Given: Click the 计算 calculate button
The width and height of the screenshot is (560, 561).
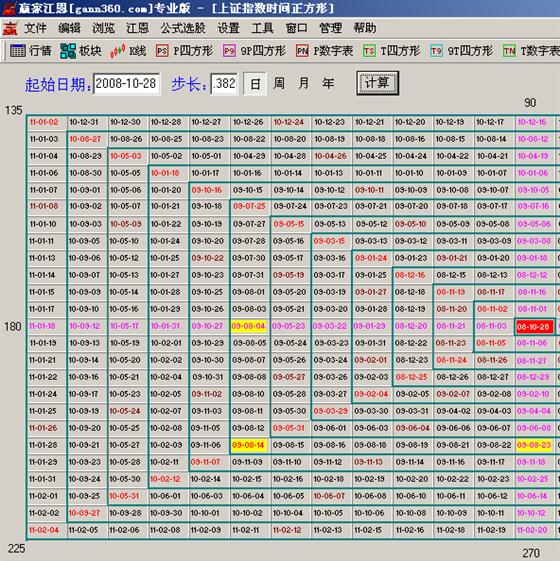Looking at the screenshot, I should pyautogui.click(x=378, y=83).
